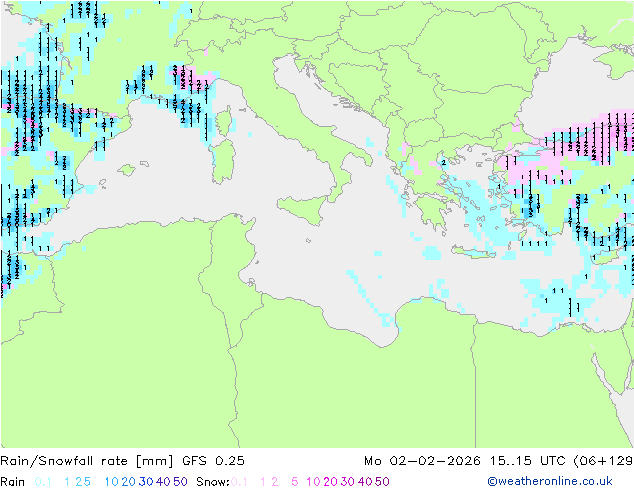Click the rain legend value 30
634x490 pixels.
coord(146,482)
